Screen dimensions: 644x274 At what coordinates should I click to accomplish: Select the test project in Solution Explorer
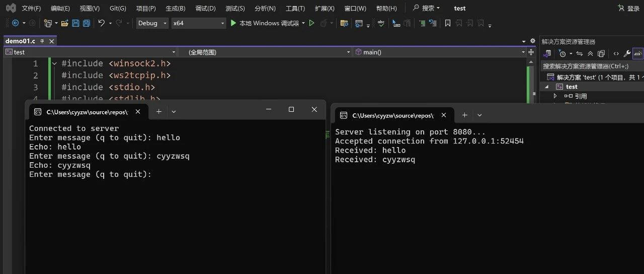point(572,87)
